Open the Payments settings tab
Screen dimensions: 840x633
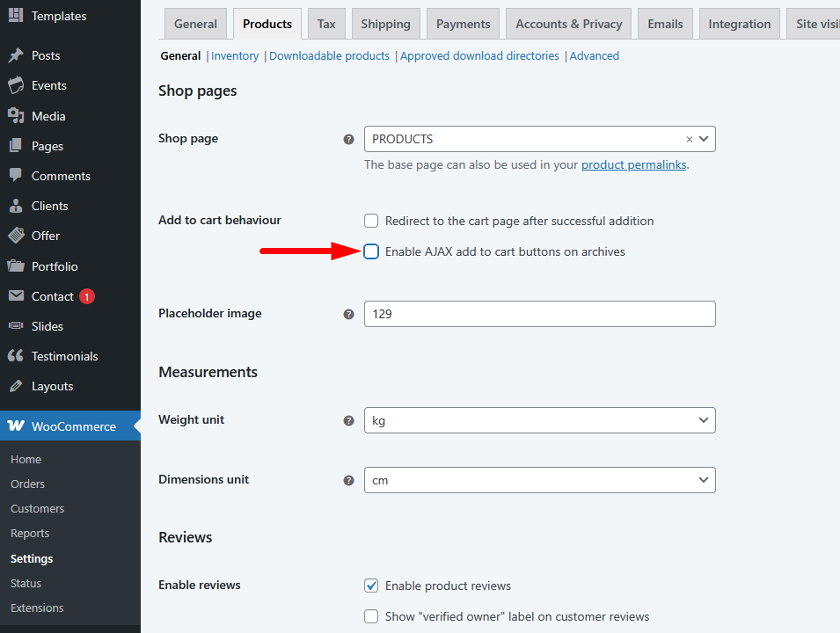pos(464,24)
